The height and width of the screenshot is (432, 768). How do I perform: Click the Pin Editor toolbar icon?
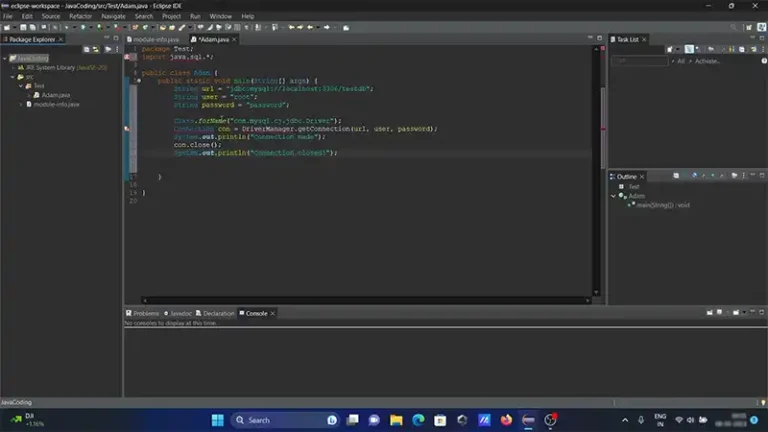click(x=346, y=27)
